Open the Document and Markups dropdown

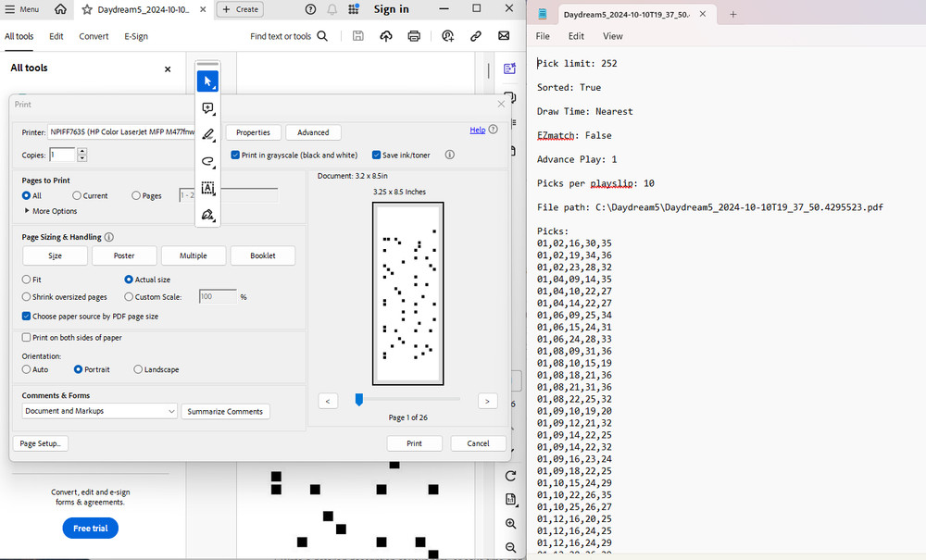click(99, 411)
